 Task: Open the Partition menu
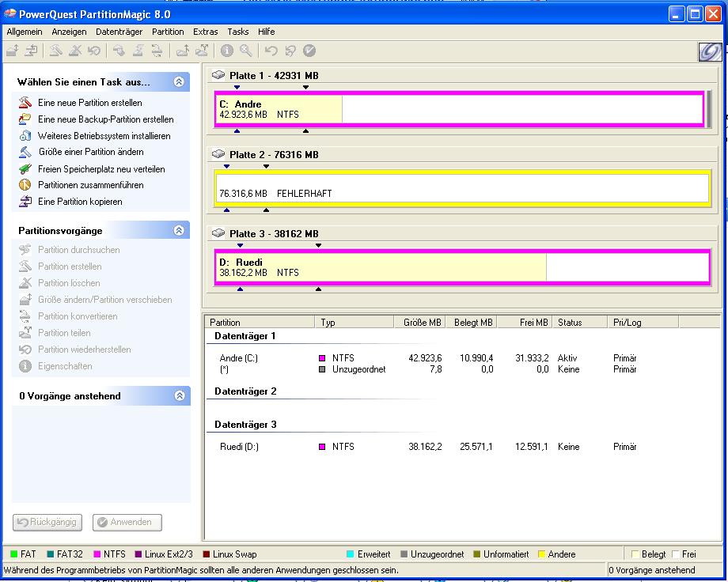pos(168,32)
